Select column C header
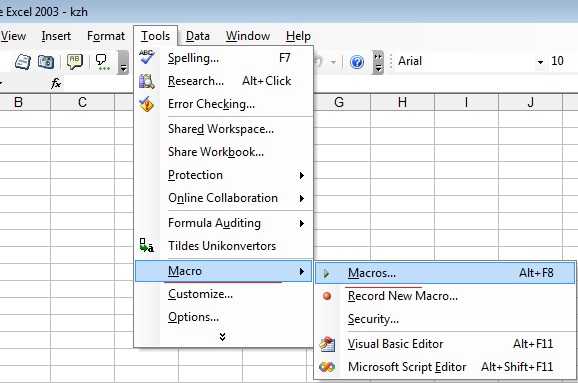Screen dimensions: 578x383 [x=83, y=102]
